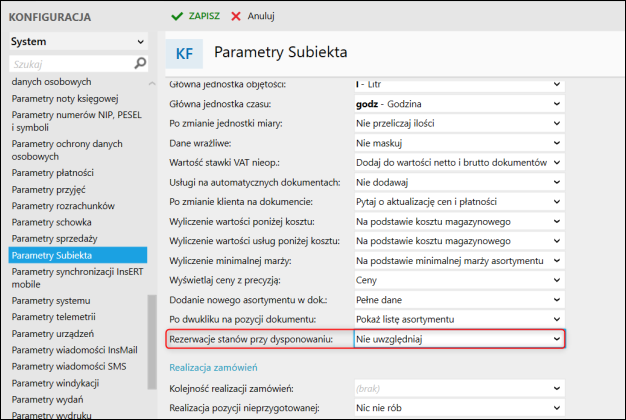Viewport: 626px width, 420px height.
Task: Open Parametry numerów NIP, PESEL i symboli
Action: (x=77, y=121)
